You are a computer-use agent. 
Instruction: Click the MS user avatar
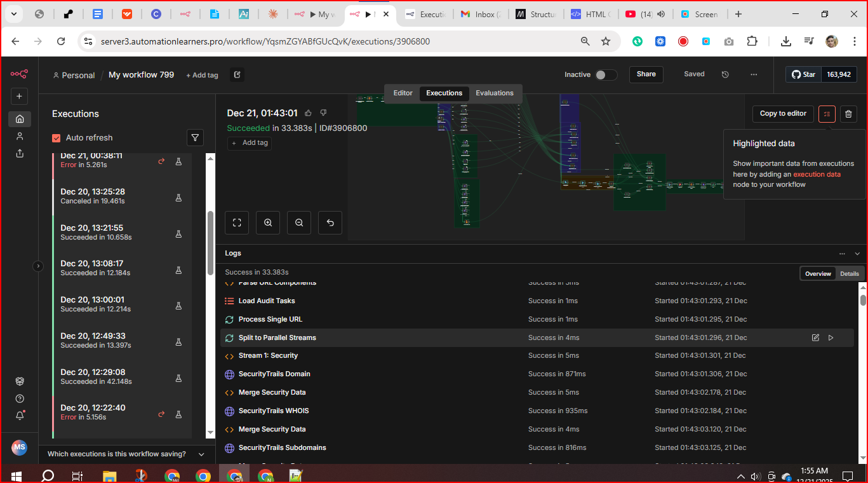click(20, 447)
